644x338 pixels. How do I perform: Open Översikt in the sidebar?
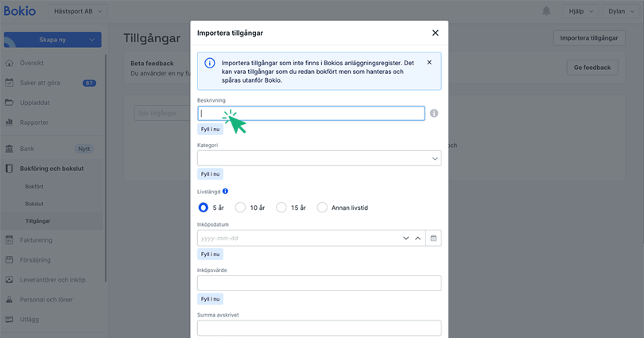(33, 63)
